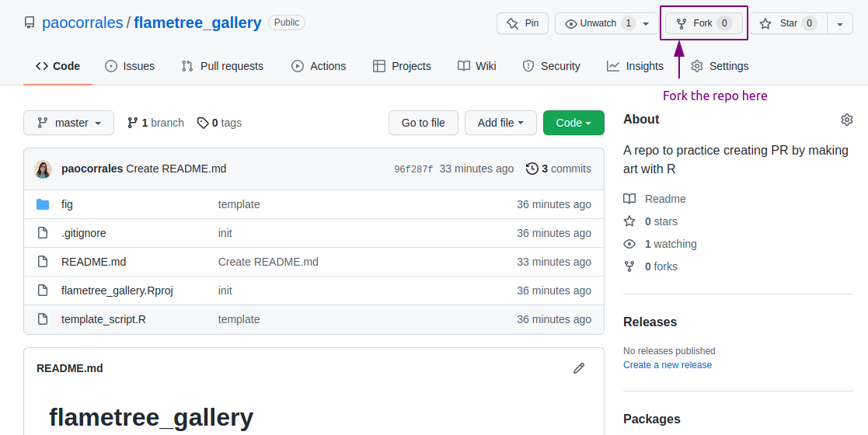Open the Insights tab
The width and height of the screenshot is (868, 435).
click(x=635, y=66)
